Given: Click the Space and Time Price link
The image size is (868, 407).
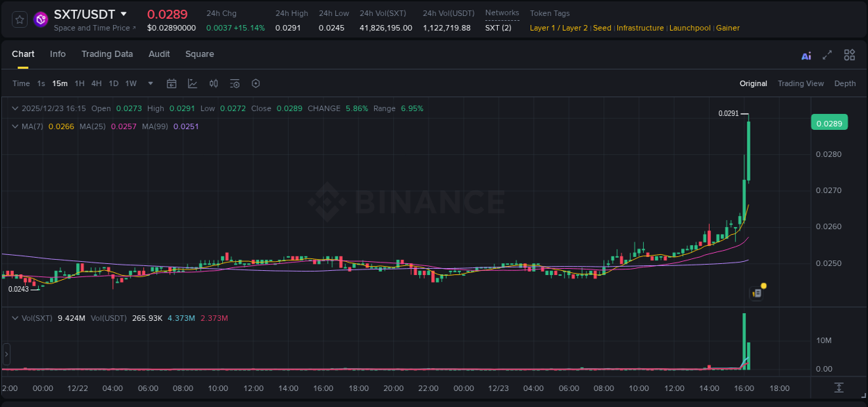Looking at the screenshot, I should (91, 28).
